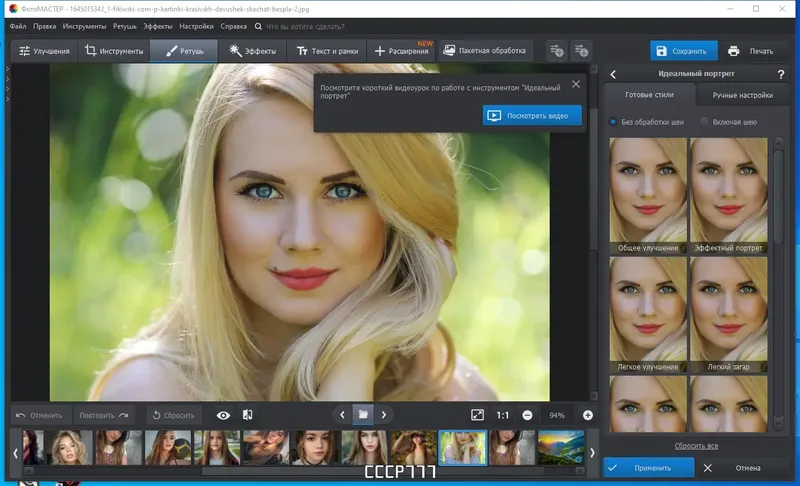
Task: Close the video tutorial popup
Action: pyautogui.click(x=575, y=85)
